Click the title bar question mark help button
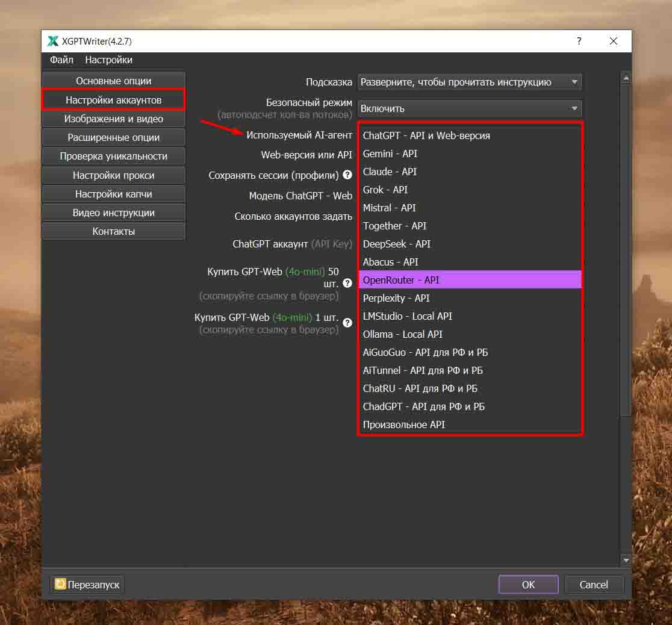 [579, 41]
